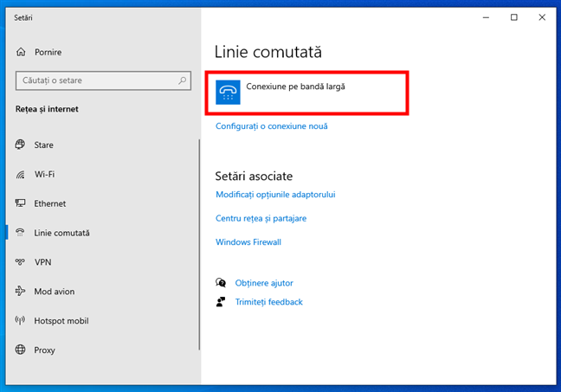561x392 pixels.
Task: Click the Pornire home icon
Action: 20,52
